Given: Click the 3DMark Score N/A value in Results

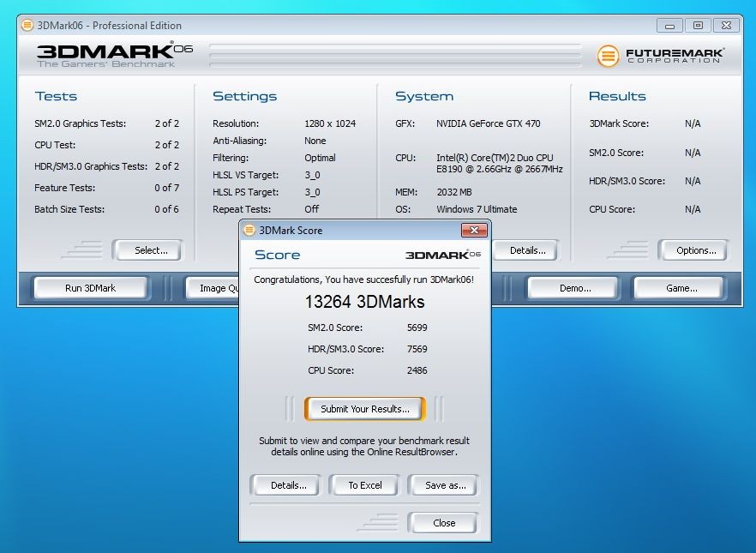Looking at the screenshot, I should pos(693,123).
